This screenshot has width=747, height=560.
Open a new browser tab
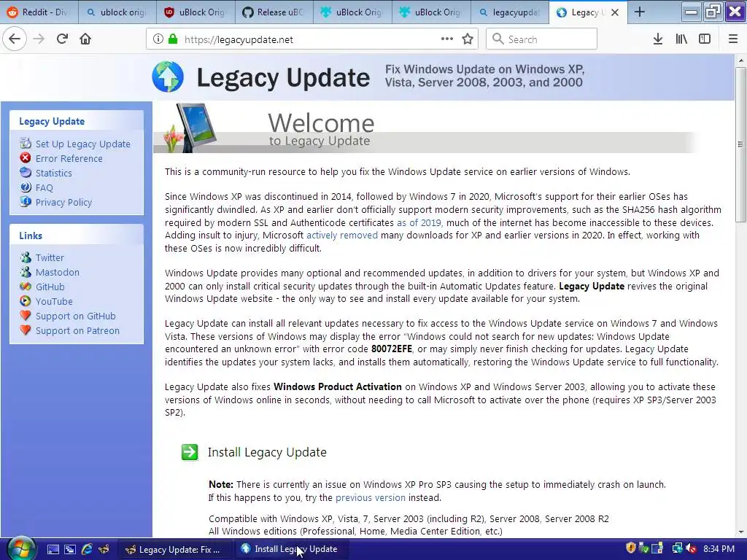[640, 12]
